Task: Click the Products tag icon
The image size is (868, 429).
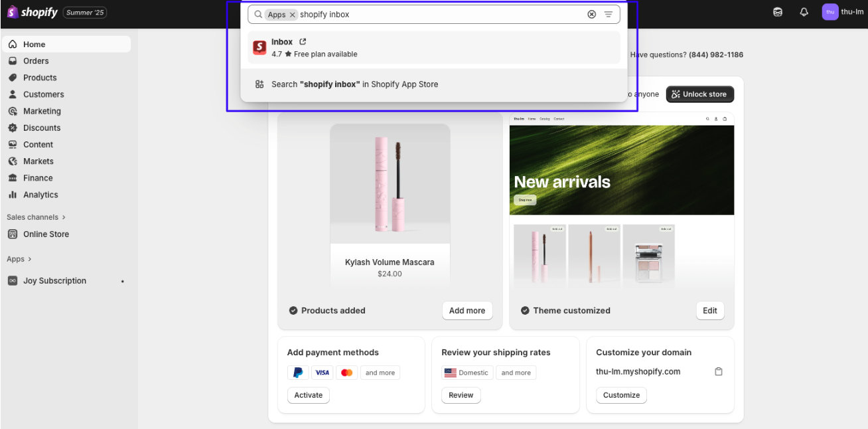Action: tap(12, 78)
